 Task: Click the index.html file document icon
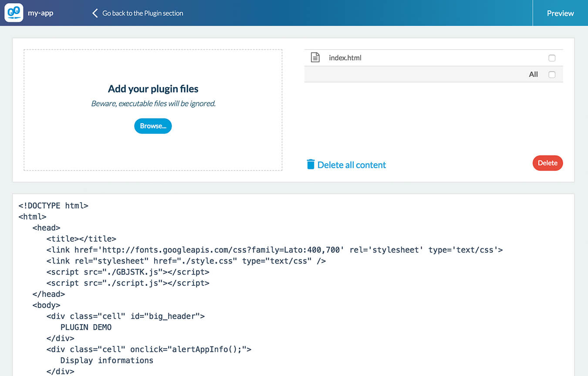[x=315, y=58]
